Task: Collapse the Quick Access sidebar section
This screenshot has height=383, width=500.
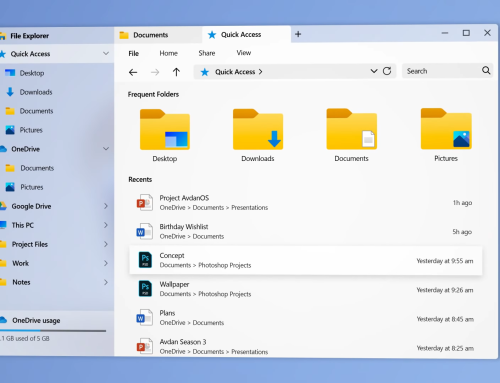Action: tap(106, 53)
